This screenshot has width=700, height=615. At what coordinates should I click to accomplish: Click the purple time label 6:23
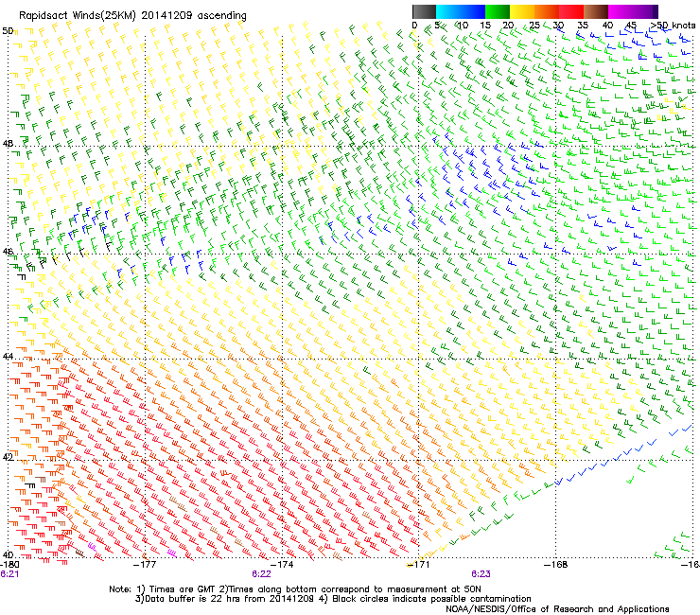tap(481, 574)
